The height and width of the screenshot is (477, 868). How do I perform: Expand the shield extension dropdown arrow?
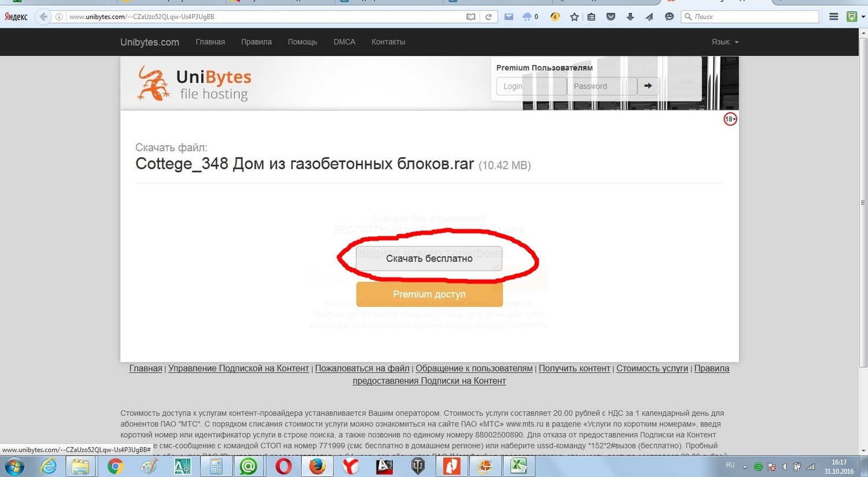(863, 17)
